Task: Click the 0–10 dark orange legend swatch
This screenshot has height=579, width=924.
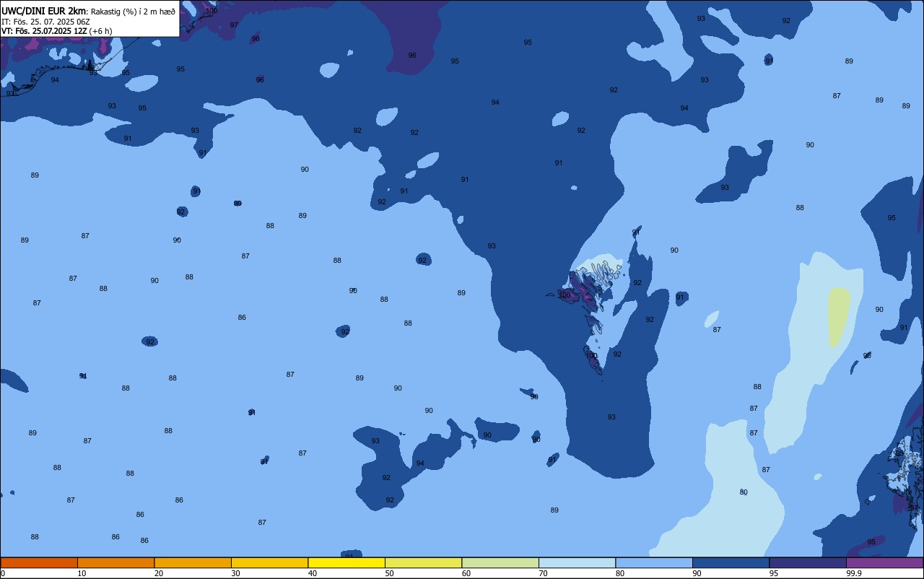Action: pos(39,562)
